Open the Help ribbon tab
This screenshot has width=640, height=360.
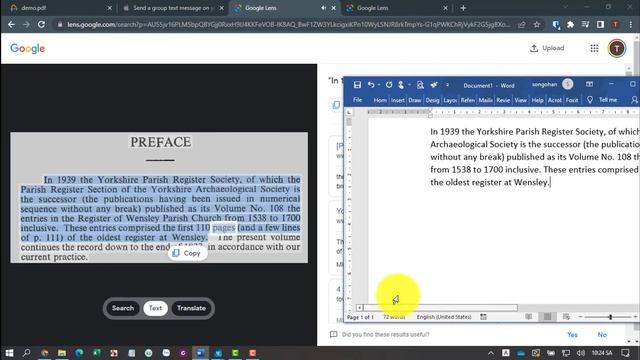537,100
